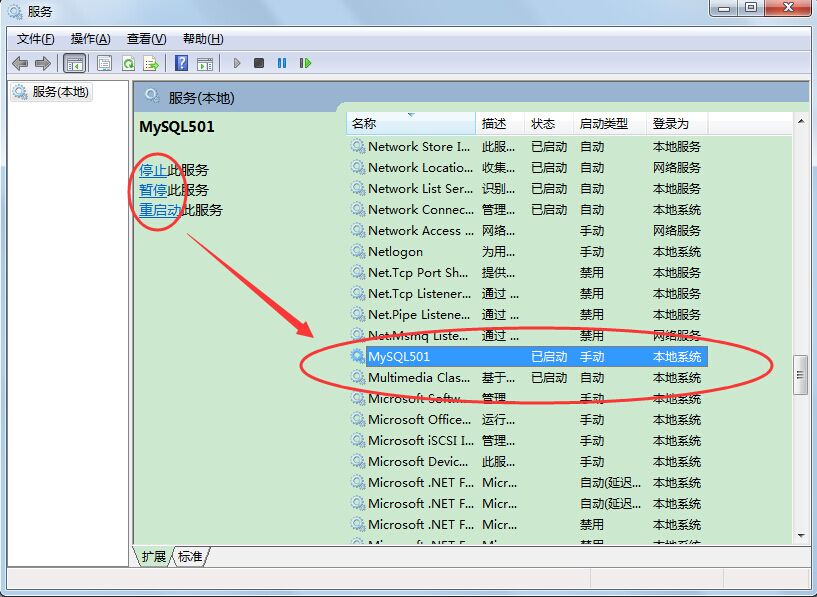Click the 暂停 link to pause service
This screenshot has height=597, width=817.
point(153,190)
